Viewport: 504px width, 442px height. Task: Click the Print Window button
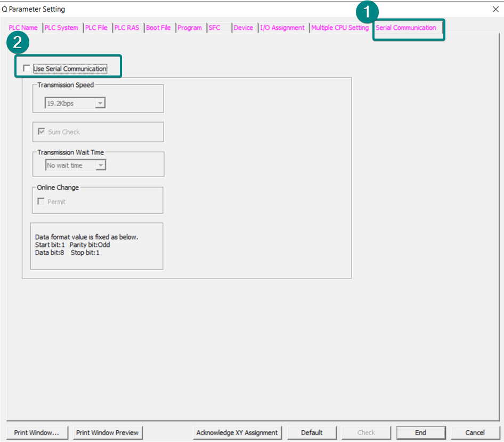(x=36, y=432)
